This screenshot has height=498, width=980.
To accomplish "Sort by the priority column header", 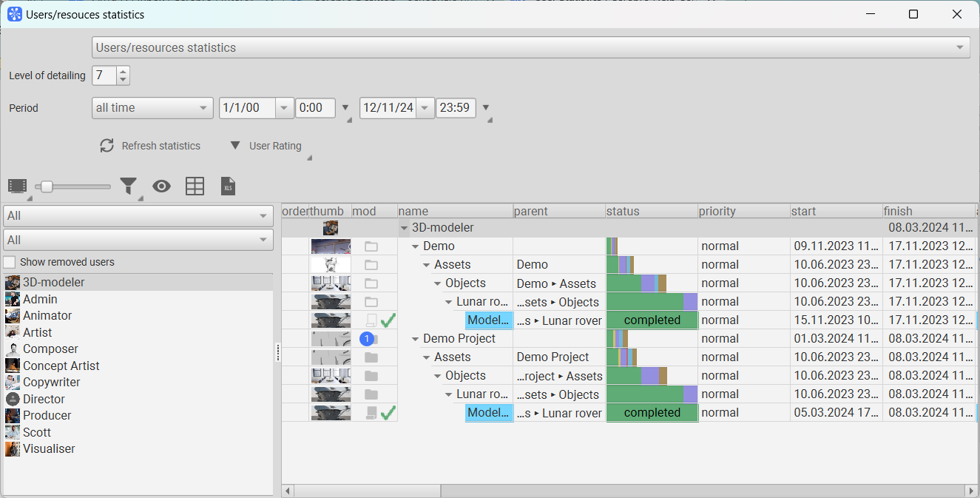I will click(744, 211).
